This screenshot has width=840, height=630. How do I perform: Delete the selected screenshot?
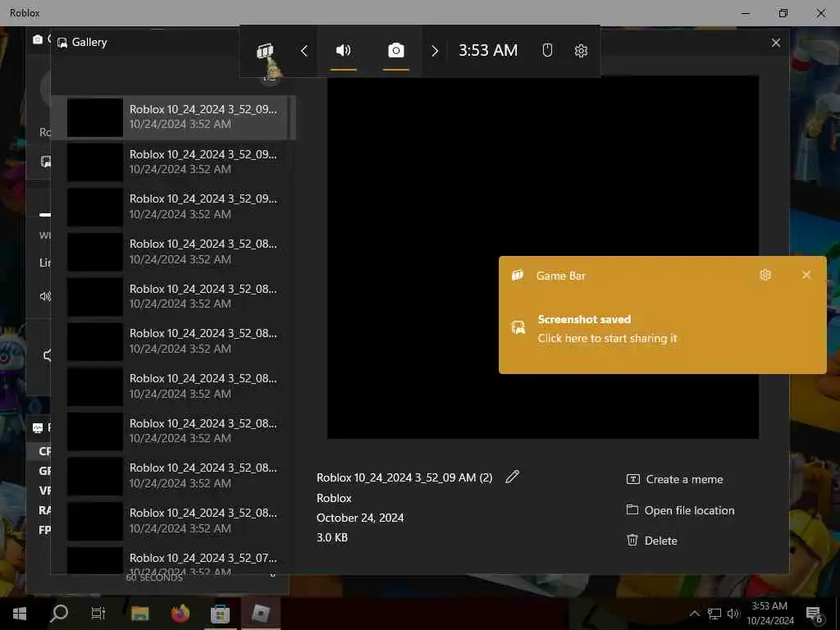(x=651, y=541)
